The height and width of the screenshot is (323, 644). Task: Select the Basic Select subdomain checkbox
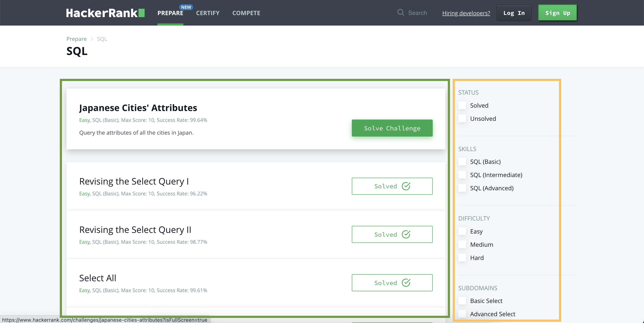pos(462,301)
